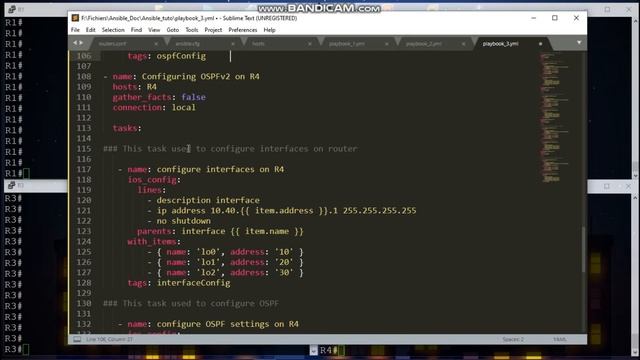Close the hosts tab
This screenshot has width=640, height=360.
point(310,44)
